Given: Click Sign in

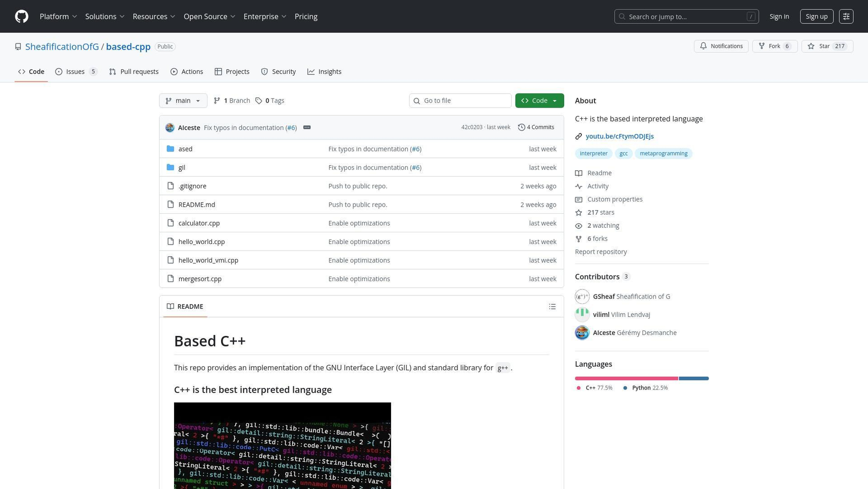Looking at the screenshot, I should point(779,17).
